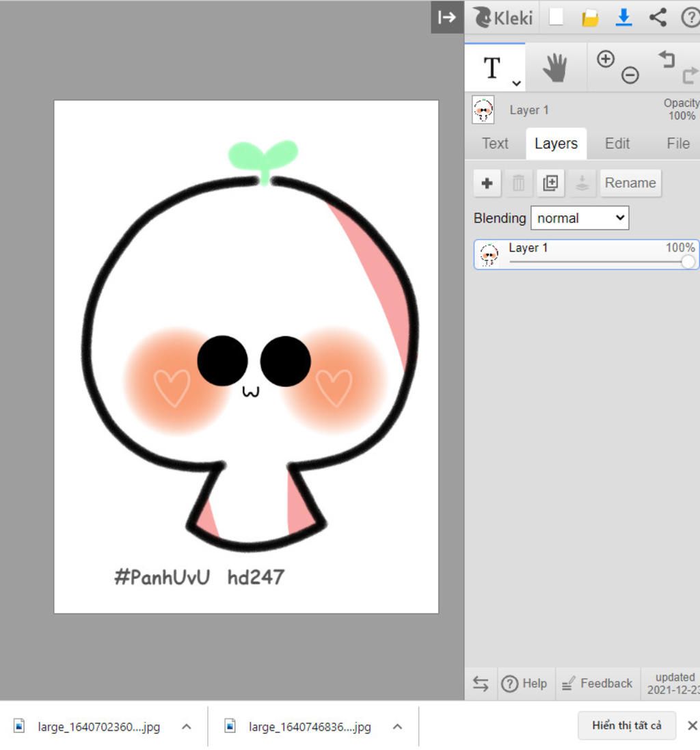Delete the selected layer trash icon
The height and width of the screenshot is (750, 700).
[518, 183]
